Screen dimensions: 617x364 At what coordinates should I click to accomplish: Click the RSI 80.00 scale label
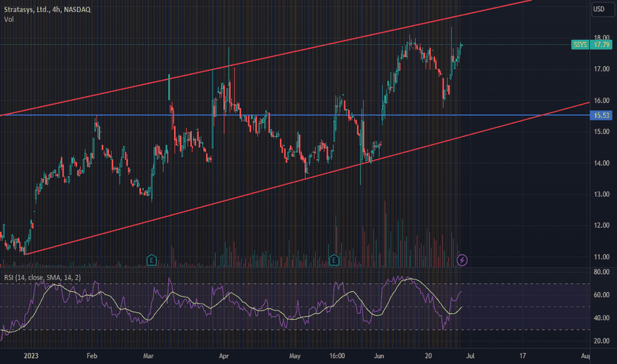coord(602,272)
